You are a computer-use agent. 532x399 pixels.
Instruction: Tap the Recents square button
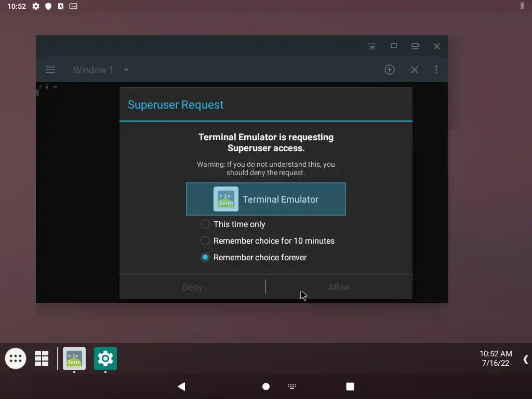[x=350, y=387]
